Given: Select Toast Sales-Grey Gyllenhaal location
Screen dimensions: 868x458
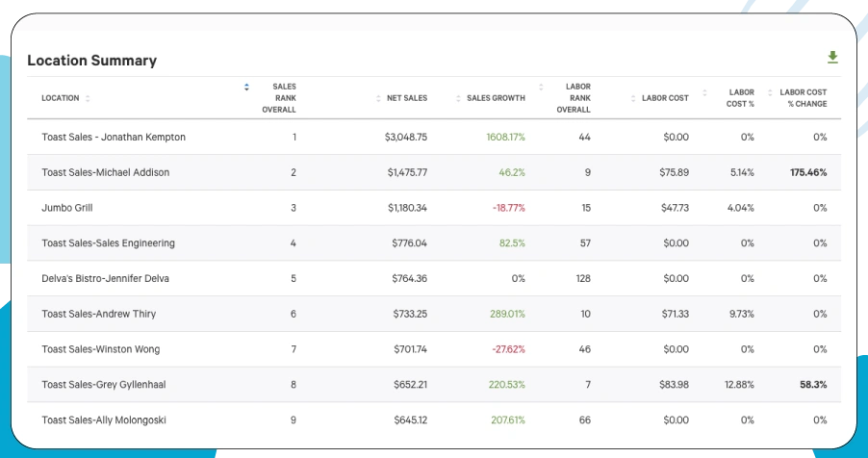Looking at the screenshot, I should coord(103,385).
